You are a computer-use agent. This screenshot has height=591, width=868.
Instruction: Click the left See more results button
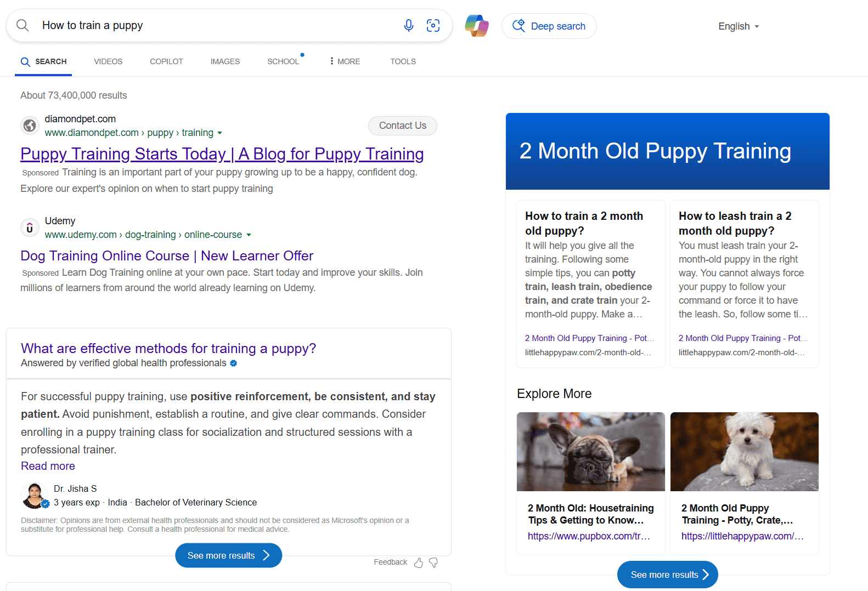pos(228,555)
